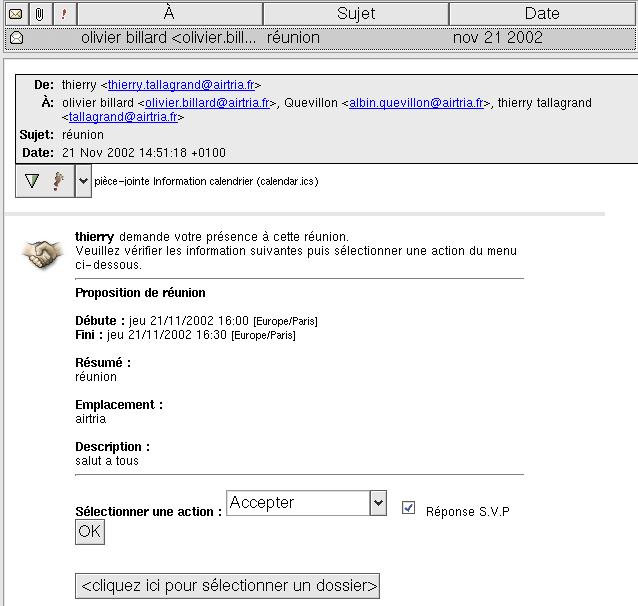The height and width of the screenshot is (606, 638).
Task: Toggle the Réponse S.V.P checkbox
Action: point(408,508)
